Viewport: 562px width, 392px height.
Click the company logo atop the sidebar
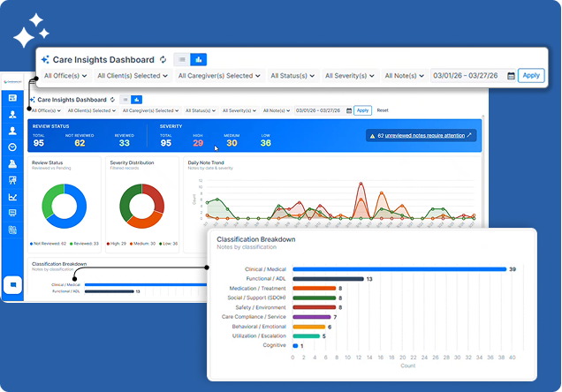[12, 81]
